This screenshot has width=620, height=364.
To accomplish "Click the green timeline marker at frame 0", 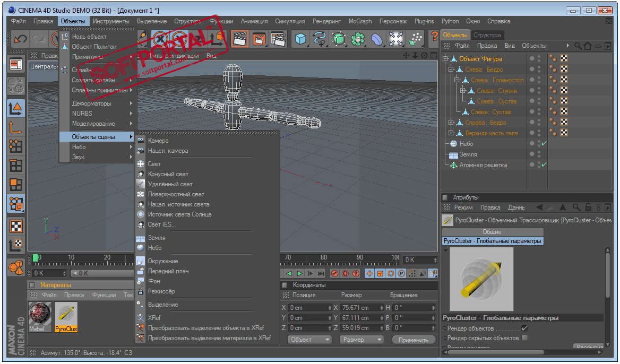I will pyautogui.click(x=35, y=258).
